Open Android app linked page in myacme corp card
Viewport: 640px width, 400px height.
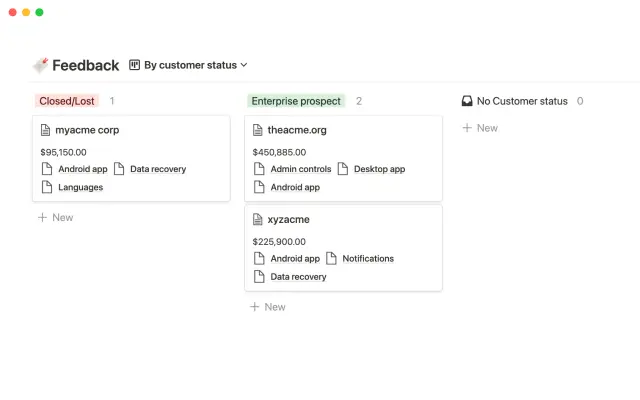point(82,169)
